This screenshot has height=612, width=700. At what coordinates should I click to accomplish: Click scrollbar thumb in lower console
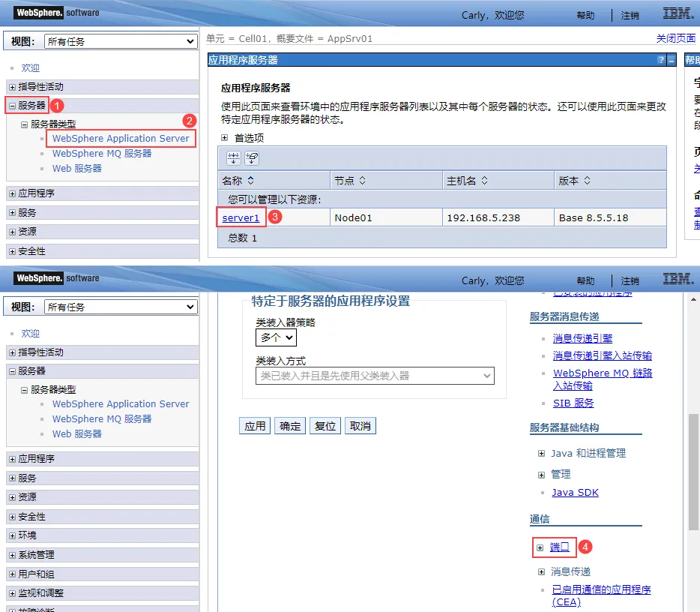pos(693,472)
